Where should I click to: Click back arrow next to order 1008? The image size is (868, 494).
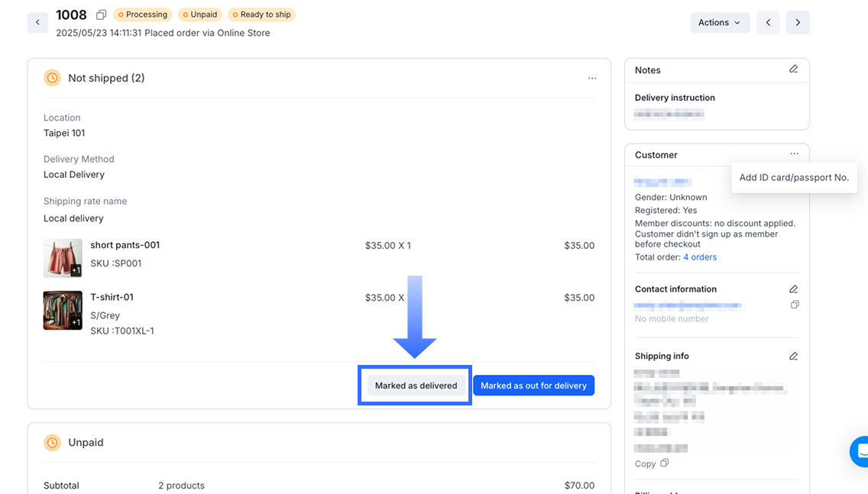coord(37,23)
